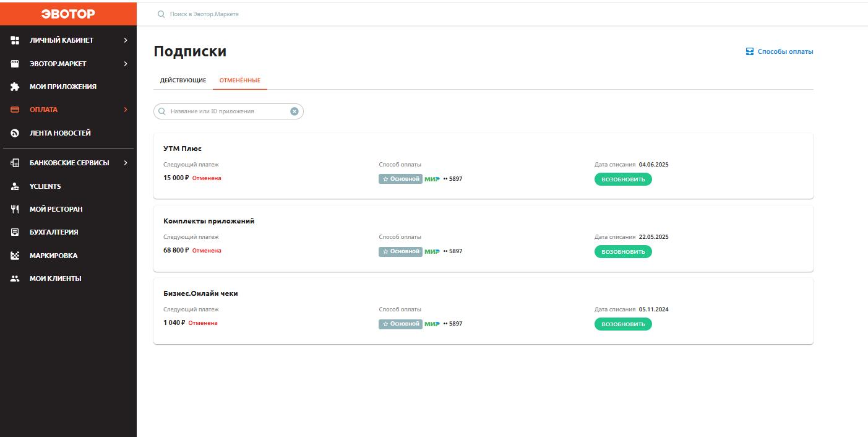Select the Отменённые tab
Viewport: 868px width, 437px height.
(240, 80)
